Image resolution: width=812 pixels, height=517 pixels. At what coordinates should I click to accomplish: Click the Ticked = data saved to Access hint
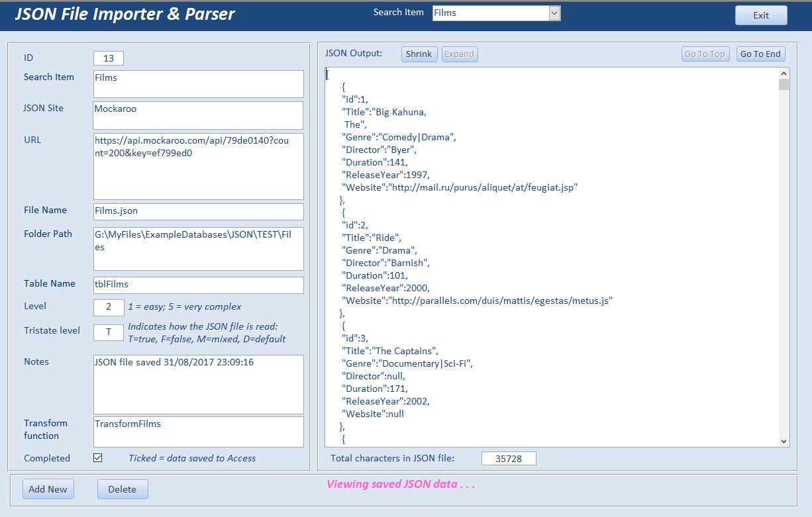click(x=192, y=458)
